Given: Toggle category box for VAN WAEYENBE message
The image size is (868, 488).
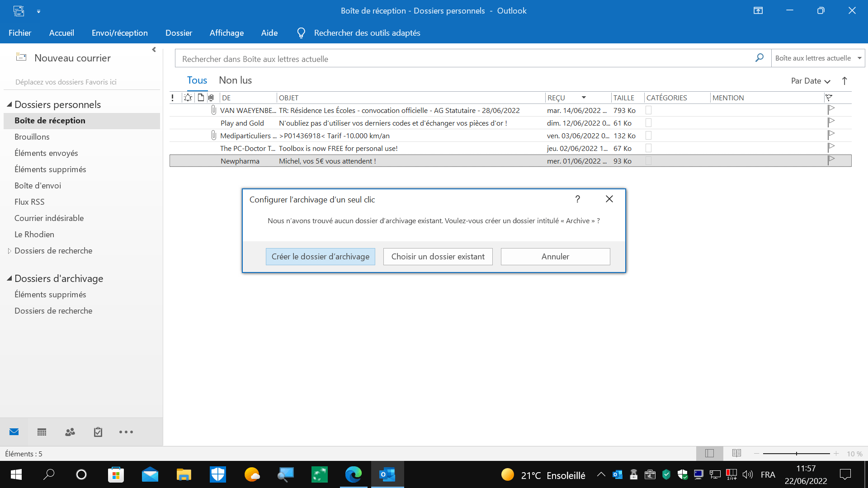Looking at the screenshot, I should (648, 110).
